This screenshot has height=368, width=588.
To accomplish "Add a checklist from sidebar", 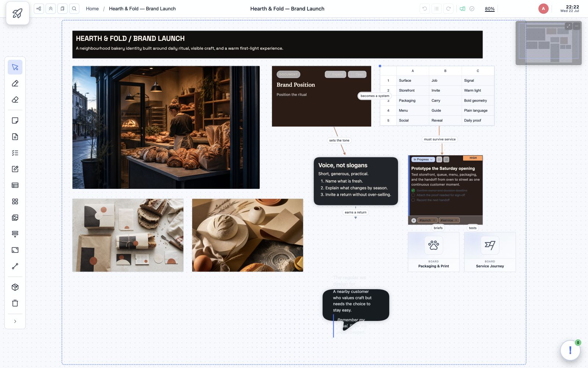I will [x=15, y=153].
